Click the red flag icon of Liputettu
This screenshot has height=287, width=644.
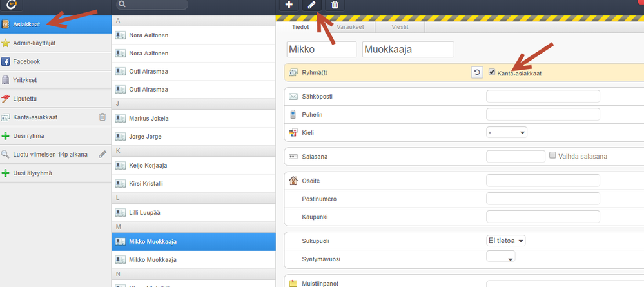[x=6, y=99]
